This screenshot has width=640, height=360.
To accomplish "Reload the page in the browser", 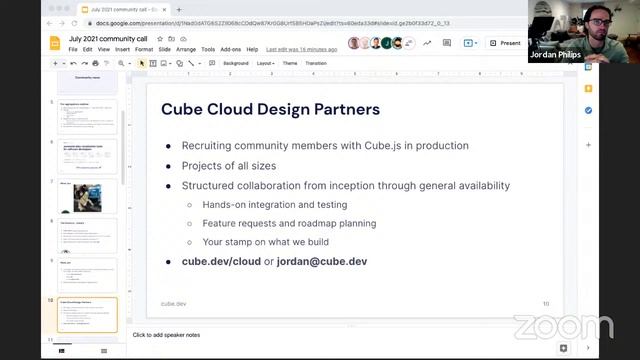I will [74, 24].
